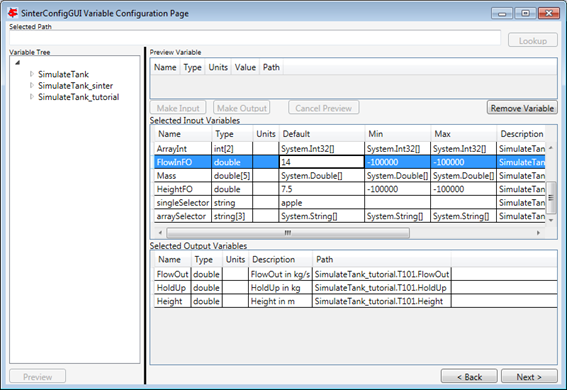Click the Preview button below the tree
This screenshot has width=567, height=390.
coord(38,376)
